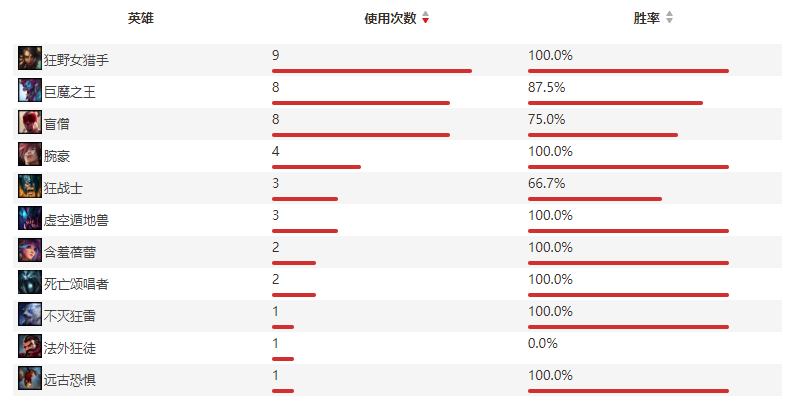Open the 狂野女猎手 hero name link
793x413 pixels.
[x=76, y=60]
